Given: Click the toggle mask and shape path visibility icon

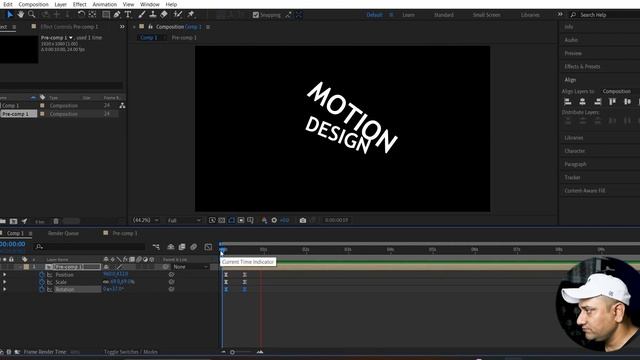Looking at the screenshot, I should click(231, 220).
